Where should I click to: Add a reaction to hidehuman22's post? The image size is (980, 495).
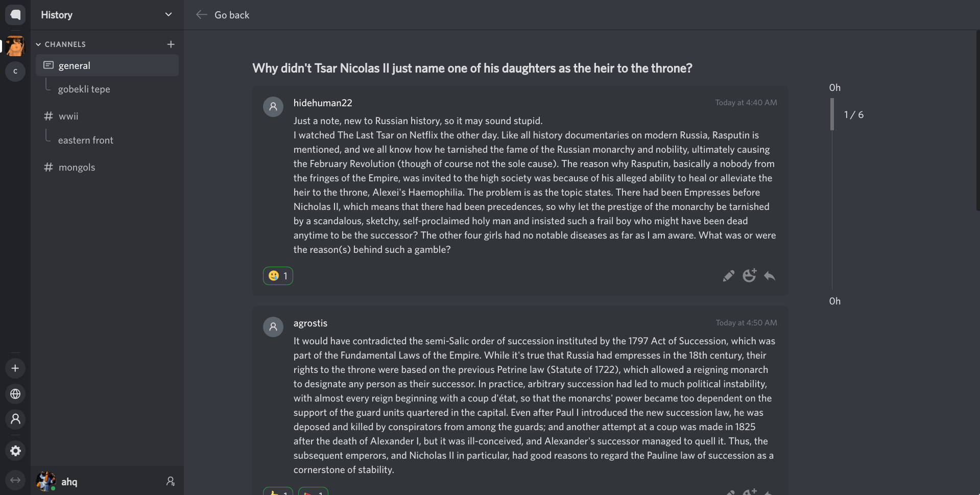tap(749, 276)
